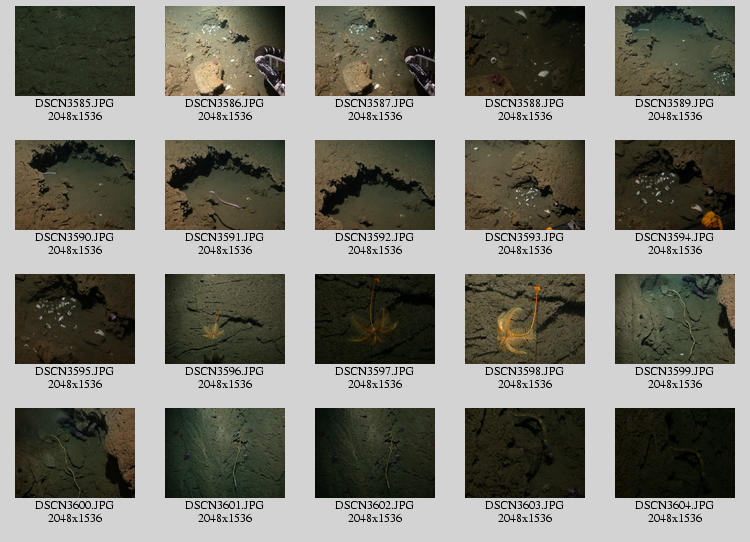750x542 pixels.
Task: Click the file name DSCN3602.JPG
Action: click(x=375, y=505)
